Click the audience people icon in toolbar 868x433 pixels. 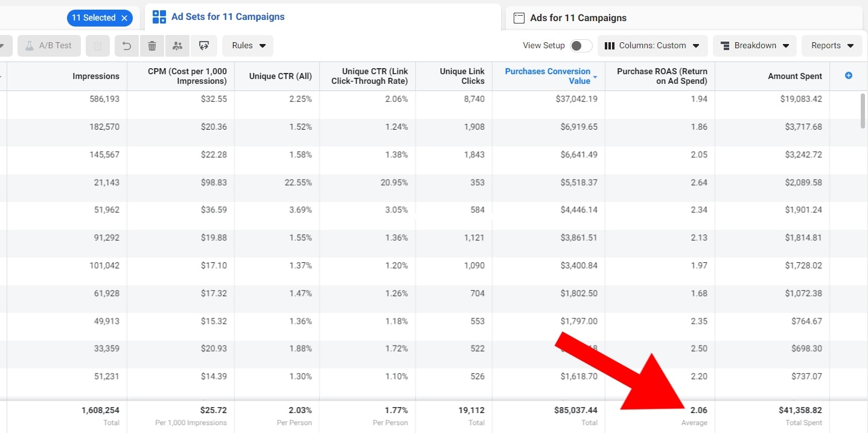177,46
